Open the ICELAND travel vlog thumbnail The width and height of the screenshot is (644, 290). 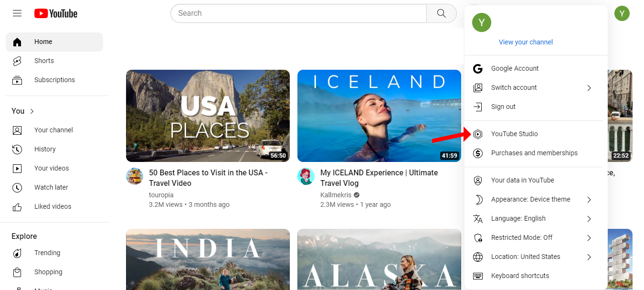pyautogui.click(x=379, y=116)
